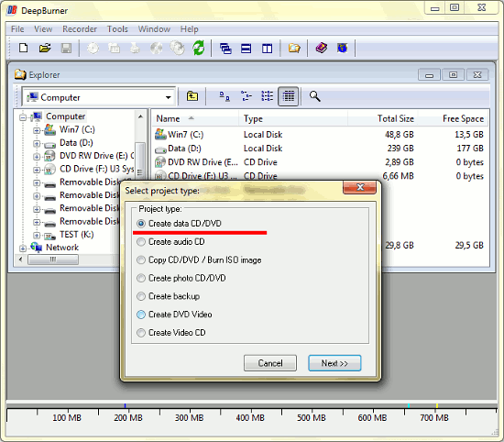Image resolution: width=504 pixels, height=442 pixels.
Task: Click the tree horizontal scrollbar thumb
Action: coord(53,260)
